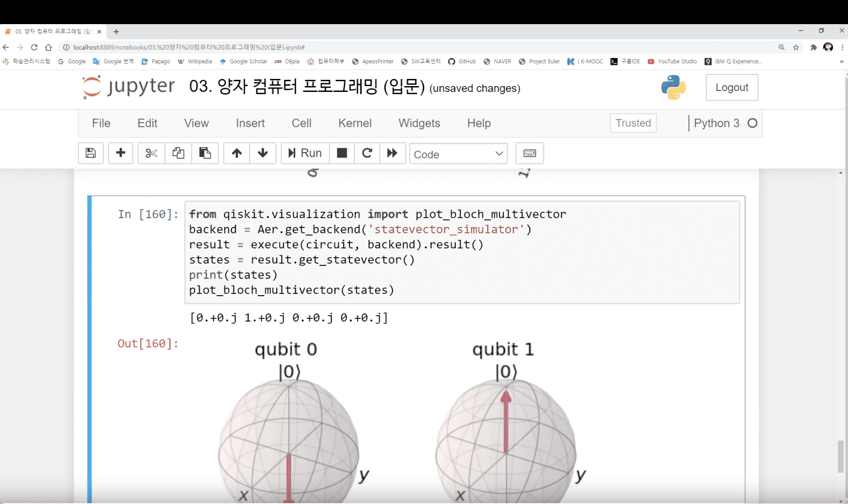Open the YouTube Studio bookmark

point(672,62)
